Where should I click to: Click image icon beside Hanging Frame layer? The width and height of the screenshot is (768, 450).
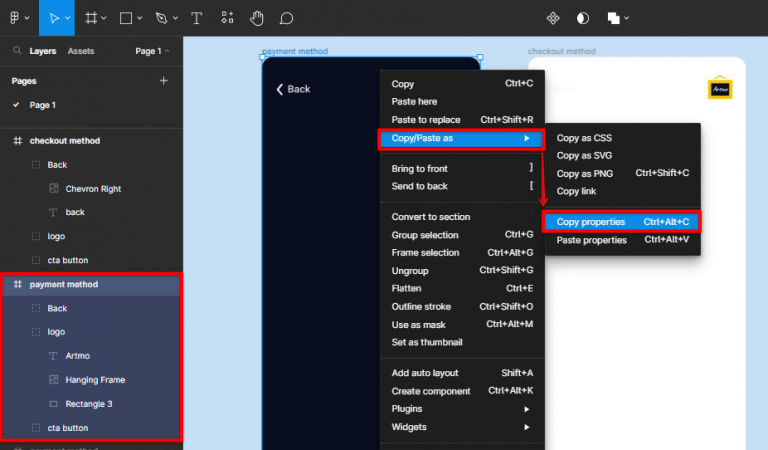click(x=54, y=379)
